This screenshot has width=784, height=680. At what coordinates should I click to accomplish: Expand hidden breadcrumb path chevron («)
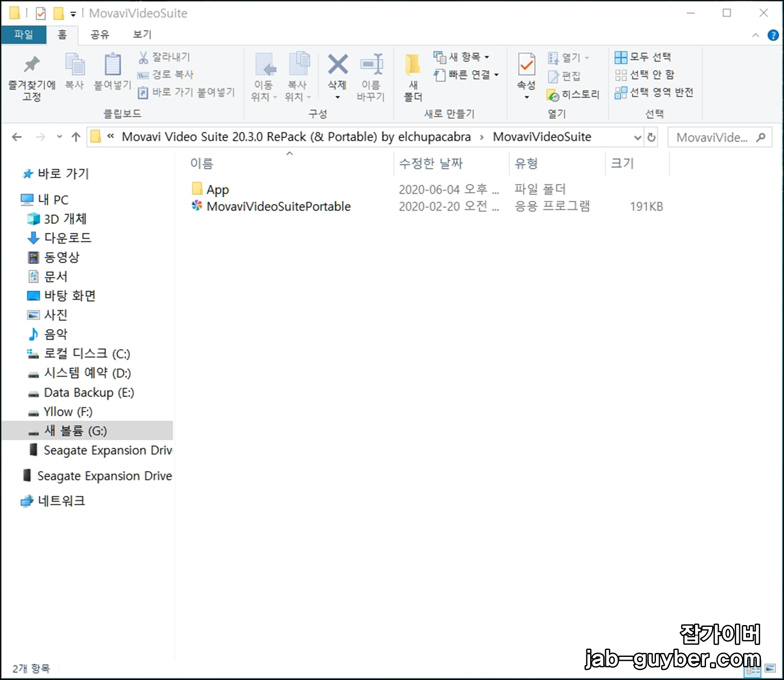pos(111,136)
